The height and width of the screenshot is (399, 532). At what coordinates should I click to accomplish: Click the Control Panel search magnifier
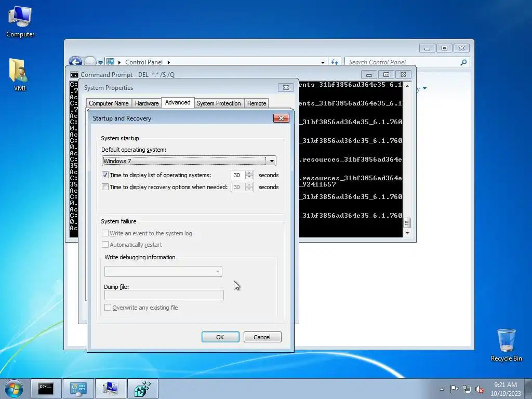coord(463,62)
